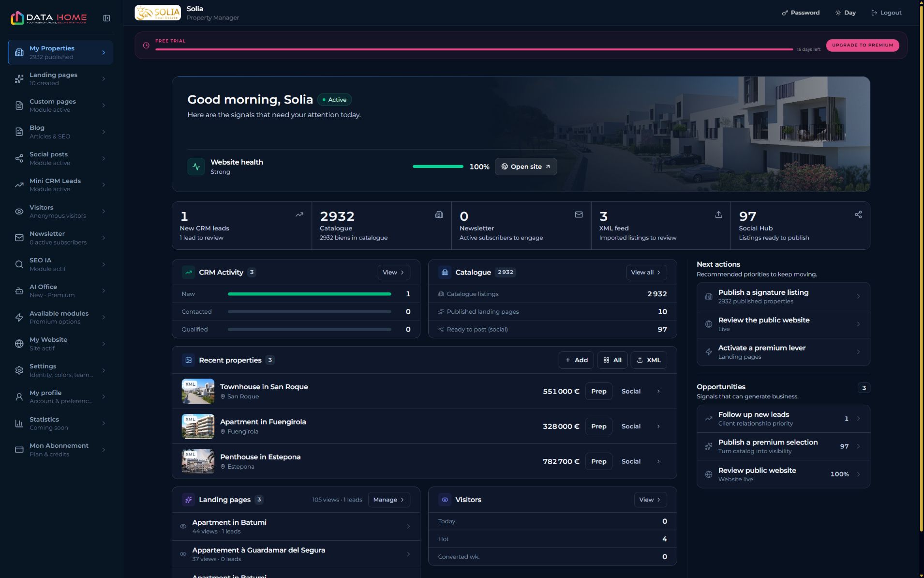Click the free trial progress bar
This screenshot has height=578, width=924.
(474, 49)
